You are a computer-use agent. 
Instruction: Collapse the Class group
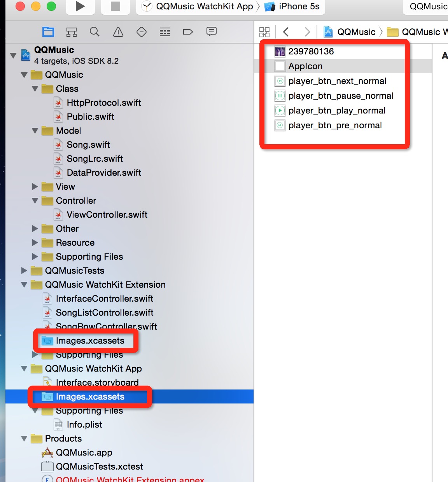[x=35, y=89]
